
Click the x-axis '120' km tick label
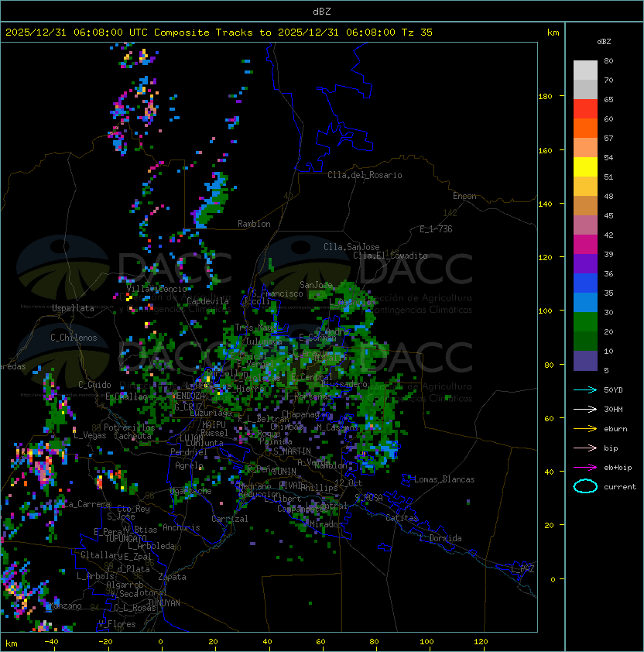(481, 642)
